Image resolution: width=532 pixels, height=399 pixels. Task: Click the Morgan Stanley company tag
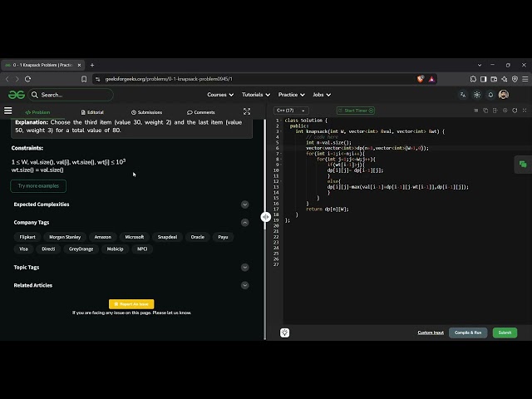pyautogui.click(x=65, y=237)
